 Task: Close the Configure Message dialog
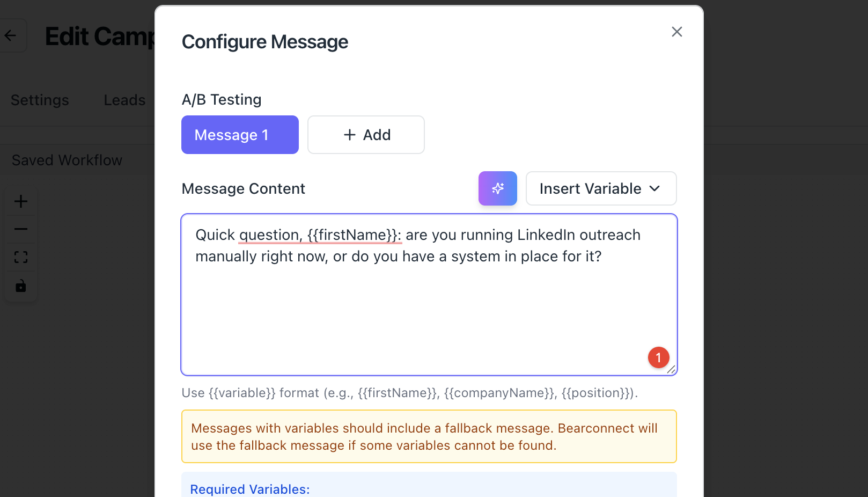click(x=676, y=32)
